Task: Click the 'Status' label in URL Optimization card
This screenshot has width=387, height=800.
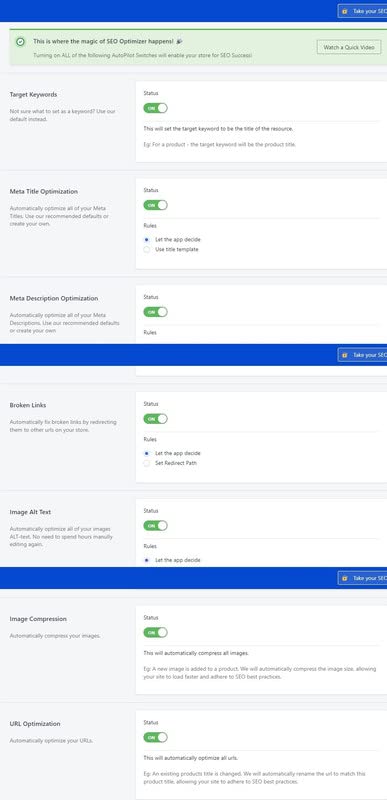Action: point(151,722)
